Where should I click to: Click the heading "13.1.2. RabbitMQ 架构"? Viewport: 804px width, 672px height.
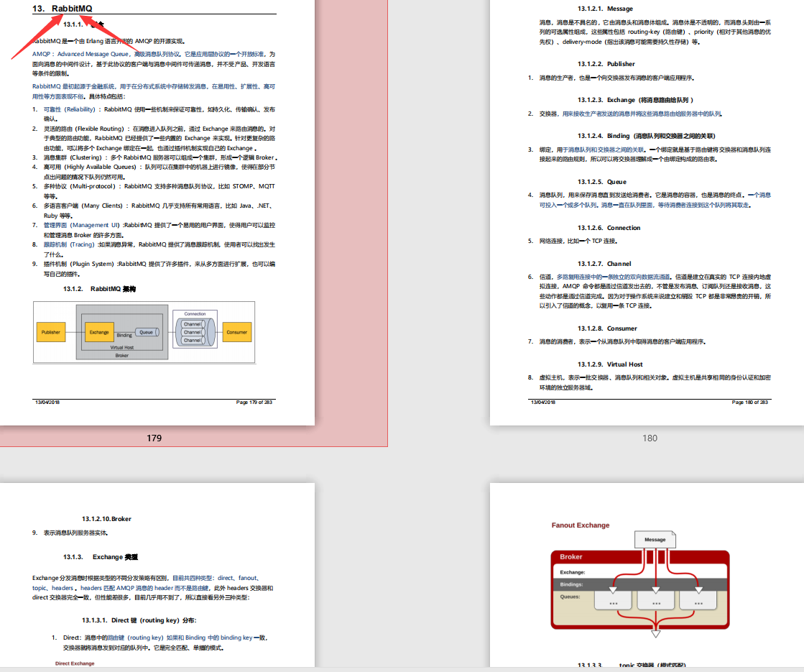[99, 289]
